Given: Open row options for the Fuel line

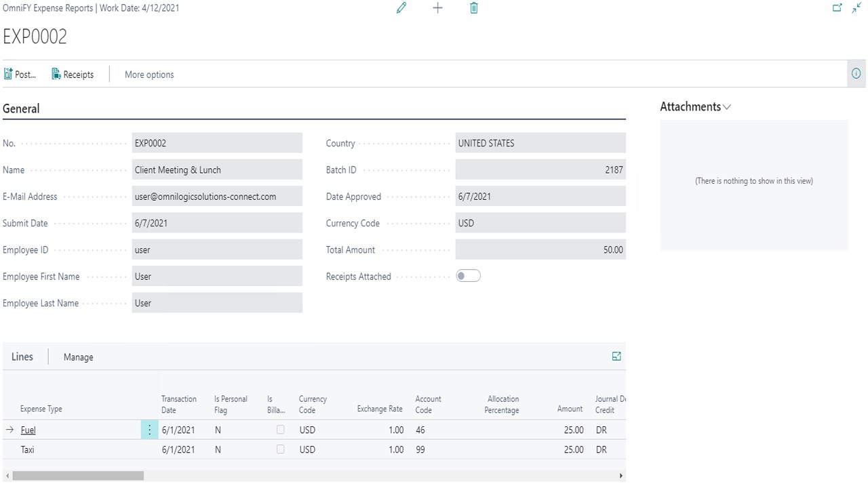Looking at the screenshot, I should (149, 430).
